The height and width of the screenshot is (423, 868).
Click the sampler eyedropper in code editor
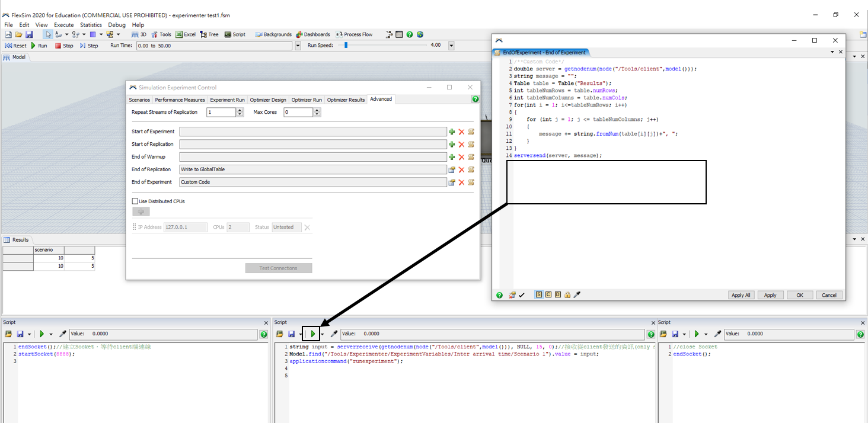577,295
